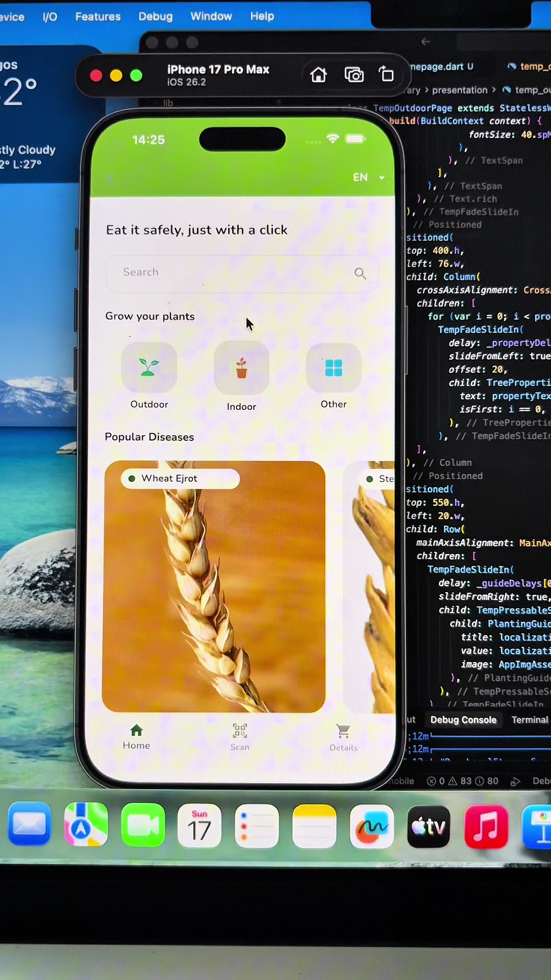Click the iPhone 17 Pro Max title
Screen dimensions: 551x980
pos(218,69)
